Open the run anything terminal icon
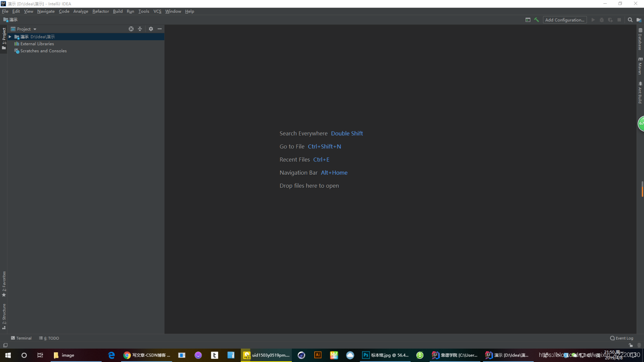Image resolution: width=644 pixels, height=362 pixels. (528, 20)
